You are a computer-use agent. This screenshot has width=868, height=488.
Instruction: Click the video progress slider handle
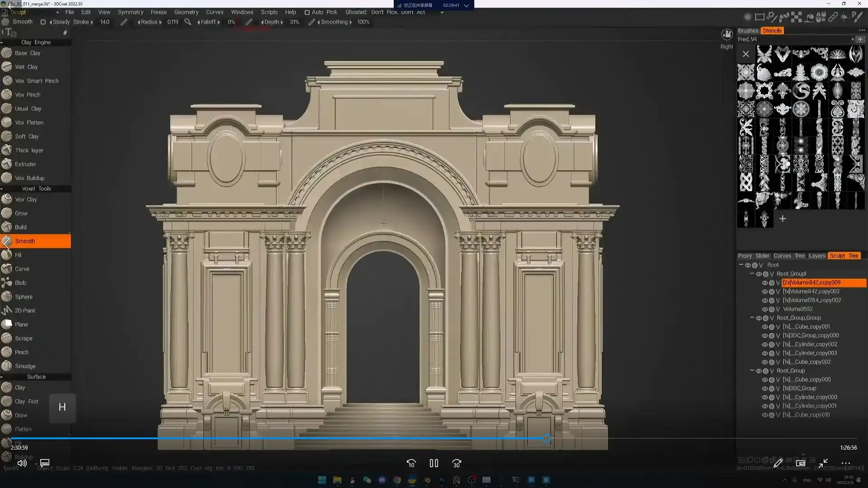click(547, 438)
